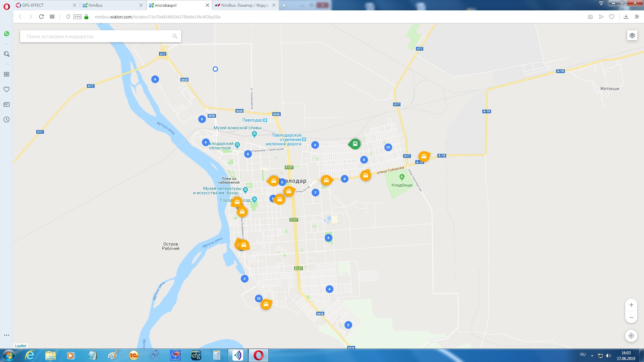Switch to NimBus forum tab
Screen dimensions: 644x362
[243, 5]
